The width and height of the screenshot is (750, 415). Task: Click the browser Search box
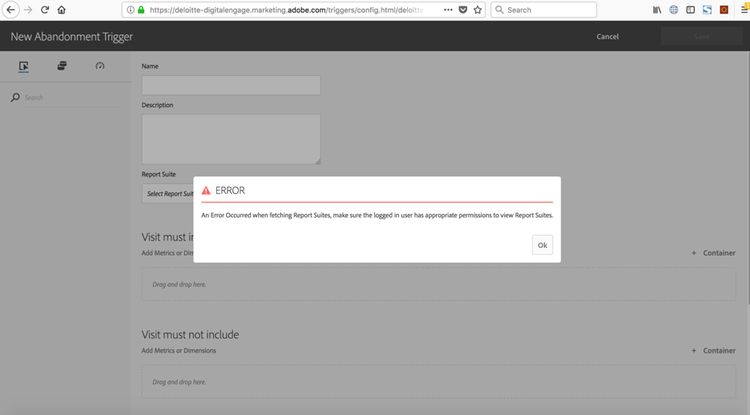pos(543,10)
